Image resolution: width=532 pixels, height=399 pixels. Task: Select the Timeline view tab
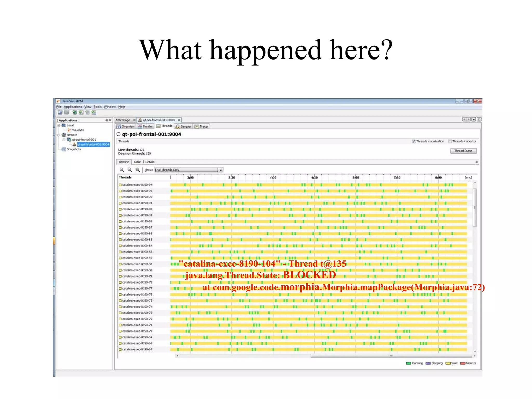pyautogui.click(x=124, y=162)
